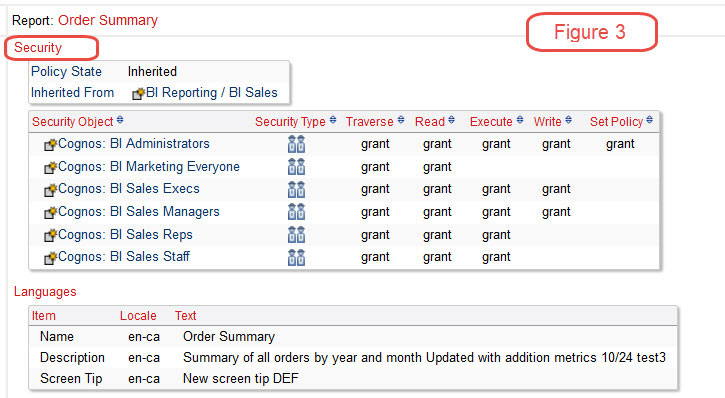725x398 pixels.
Task: Sort the Traverse column
Action: coord(401,120)
